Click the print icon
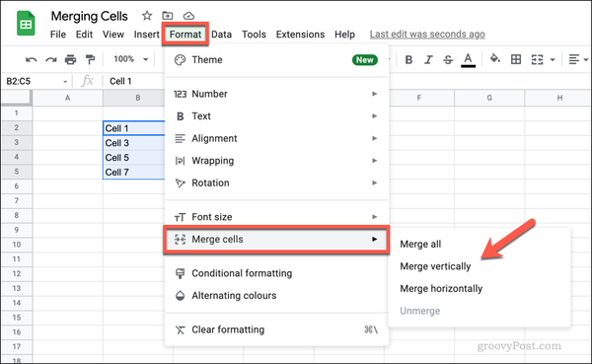This screenshot has width=592, height=364. click(x=71, y=59)
